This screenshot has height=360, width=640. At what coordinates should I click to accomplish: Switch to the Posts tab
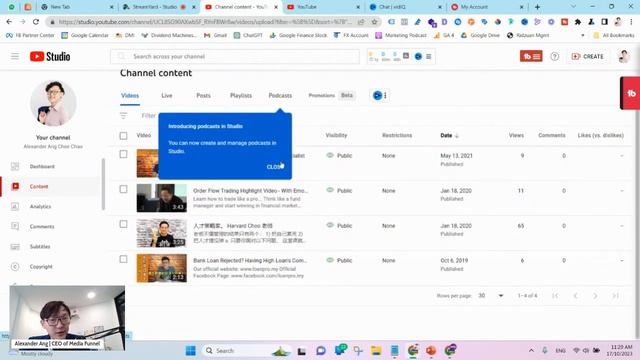pos(203,96)
